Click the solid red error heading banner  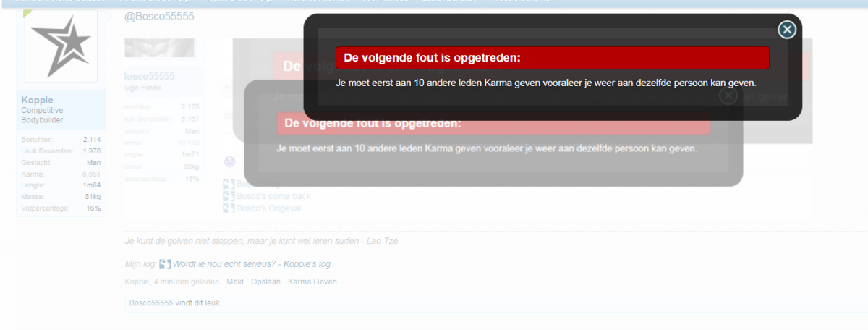pos(552,58)
